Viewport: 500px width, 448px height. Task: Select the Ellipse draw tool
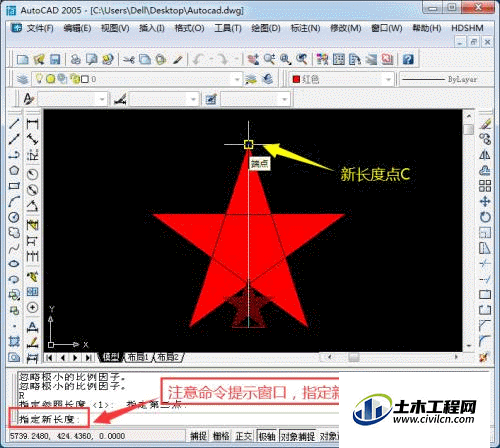tap(14, 264)
